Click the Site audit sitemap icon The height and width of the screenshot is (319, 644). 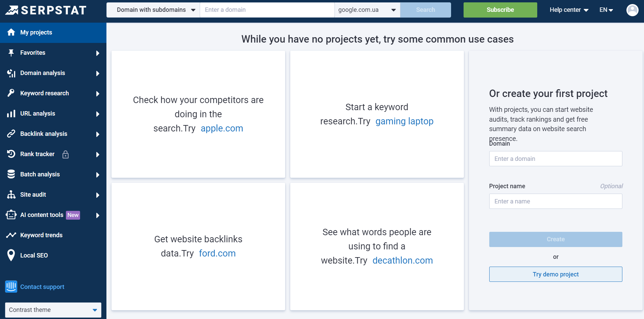pos(11,194)
